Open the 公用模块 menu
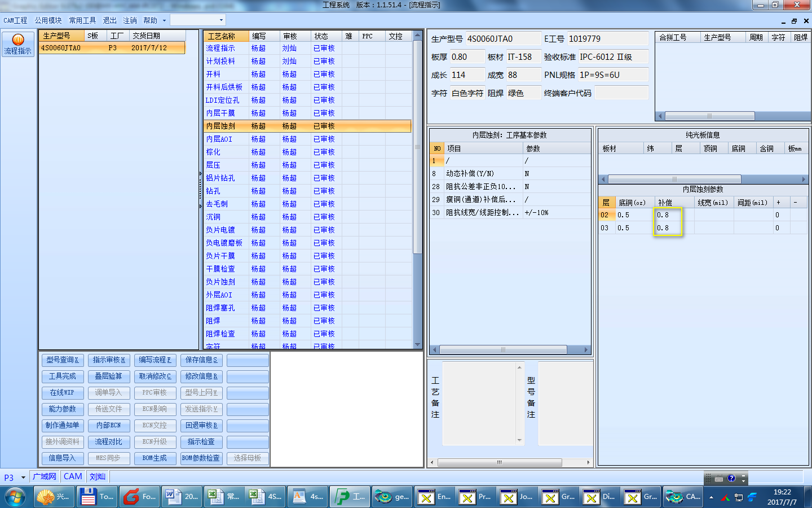Screen dimensions: 812x508 [48, 20]
